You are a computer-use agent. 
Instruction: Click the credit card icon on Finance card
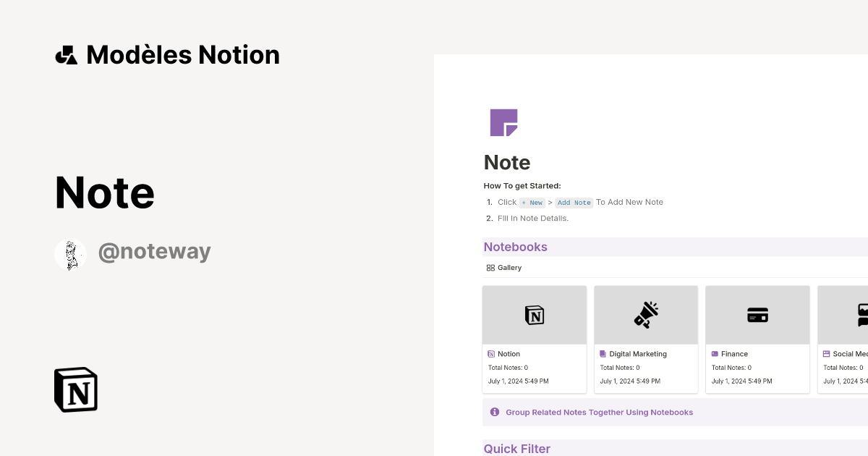coord(757,314)
